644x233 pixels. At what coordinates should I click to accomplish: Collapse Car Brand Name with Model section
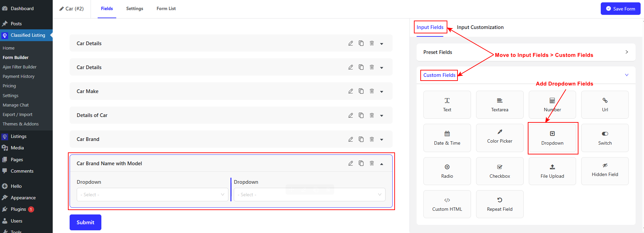pos(382,164)
